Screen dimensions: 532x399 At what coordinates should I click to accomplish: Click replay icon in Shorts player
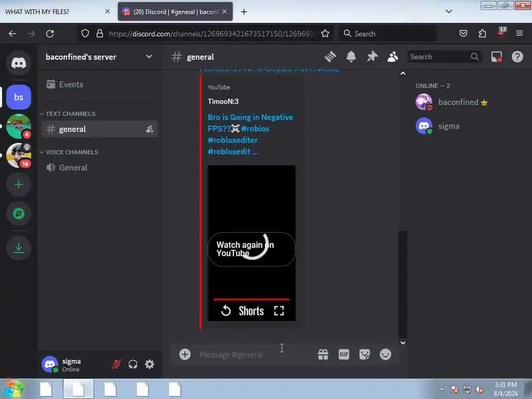pyautogui.click(x=226, y=311)
